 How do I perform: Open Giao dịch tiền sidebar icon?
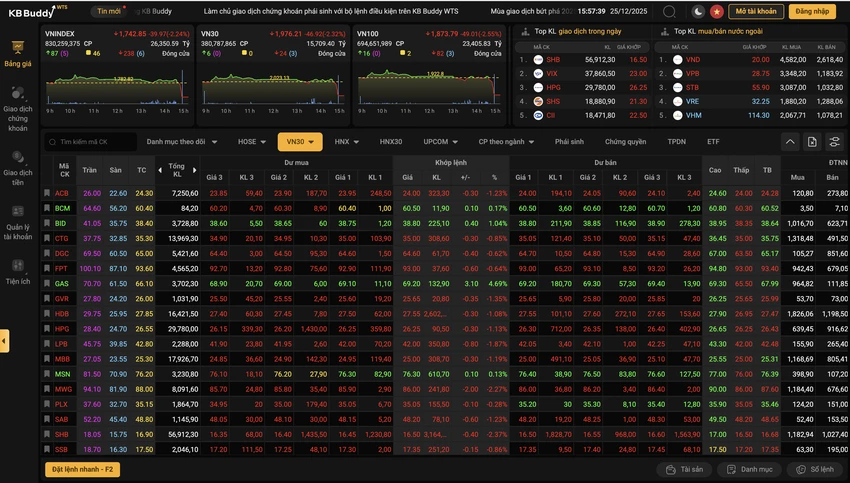point(18,157)
